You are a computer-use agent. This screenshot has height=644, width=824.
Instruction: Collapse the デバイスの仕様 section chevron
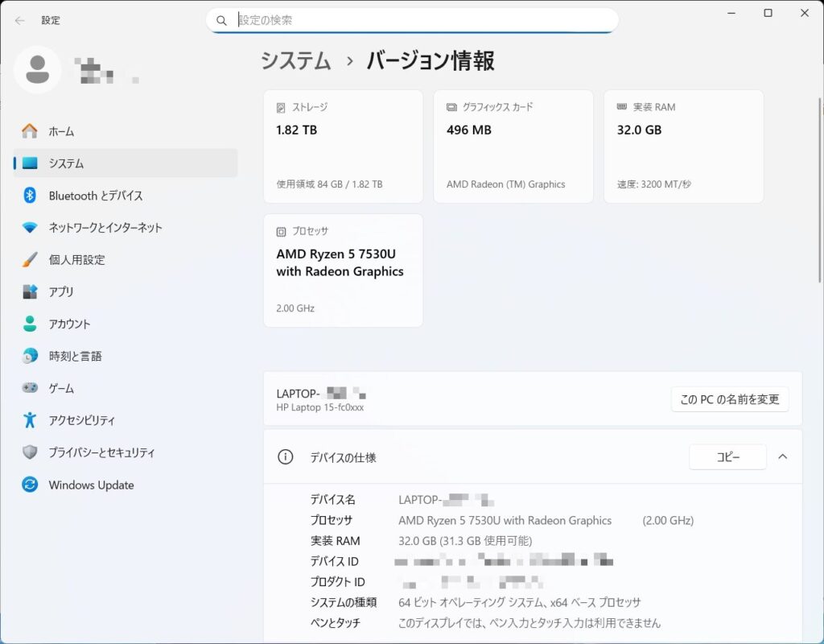point(783,457)
